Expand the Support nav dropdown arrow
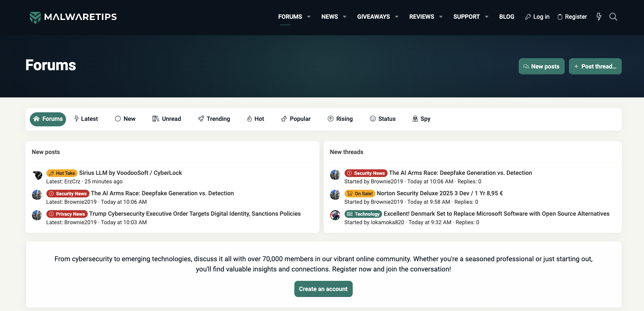The height and width of the screenshot is (311, 644). click(486, 17)
